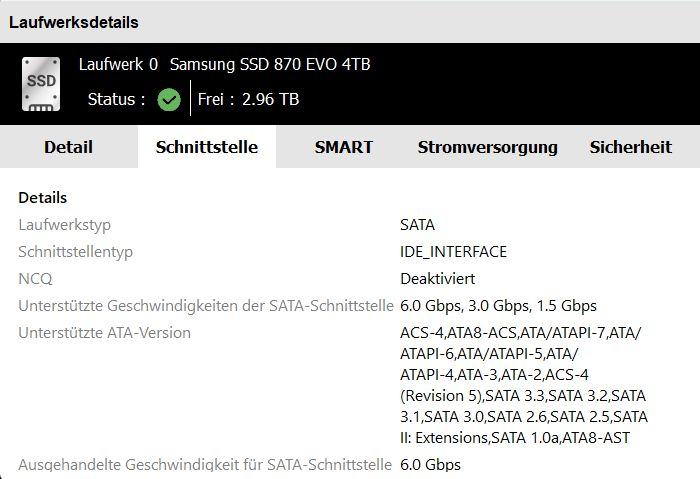Viewport: 700px width, 479px height.
Task: Click the Samsung SSD 870 EVO 4TB name
Action: (270, 65)
